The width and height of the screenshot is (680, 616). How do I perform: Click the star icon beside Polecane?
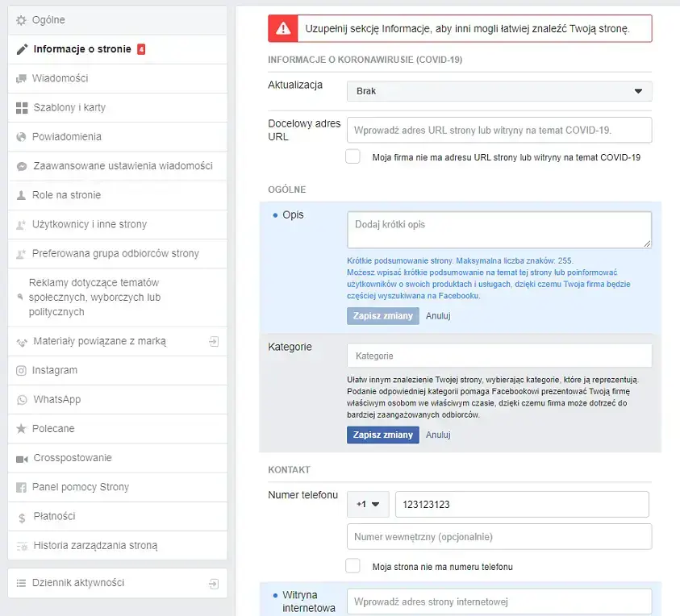tap(22, 429)
